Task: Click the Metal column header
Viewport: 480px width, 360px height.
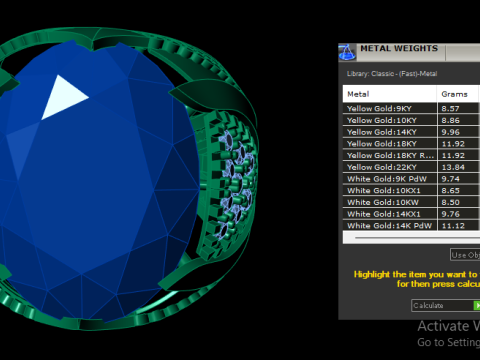Action: 390,94
